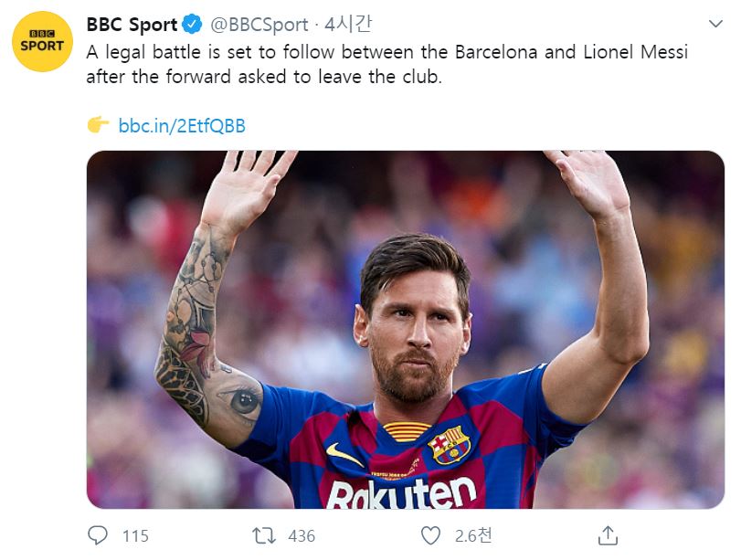Click the yellow Nike swoosh on the jersey
741x560 pixels.
pyautogui.click(x=344, y=454)
